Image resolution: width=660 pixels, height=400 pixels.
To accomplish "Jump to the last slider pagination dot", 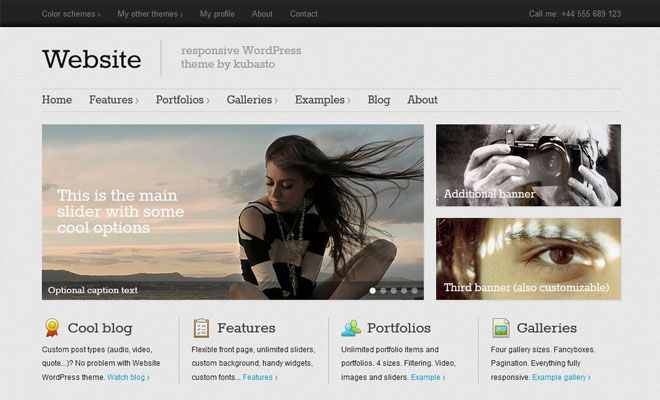I will coord(415,290).
